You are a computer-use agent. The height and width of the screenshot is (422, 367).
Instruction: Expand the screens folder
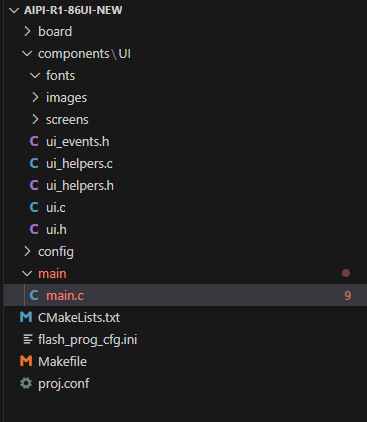tap(35, 119)
